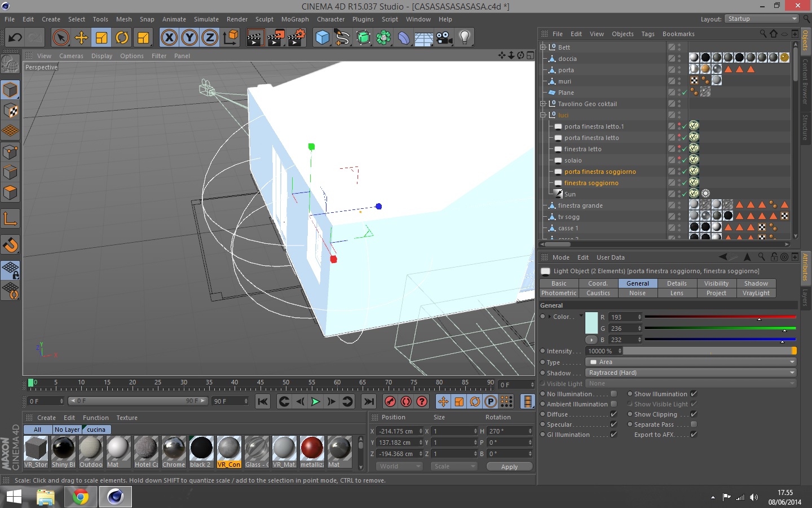Screen dimensions: 812x508
Task: Add a Cube primitive object
Action: [x=323, y=38]
